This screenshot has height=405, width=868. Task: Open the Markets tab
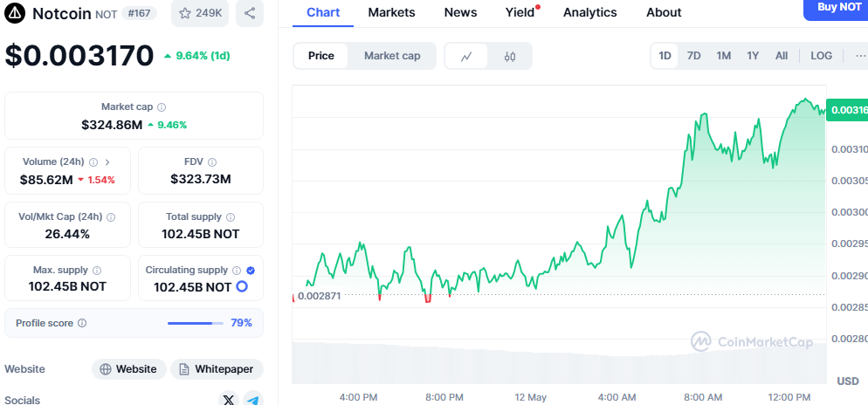[x=391, y=12]
